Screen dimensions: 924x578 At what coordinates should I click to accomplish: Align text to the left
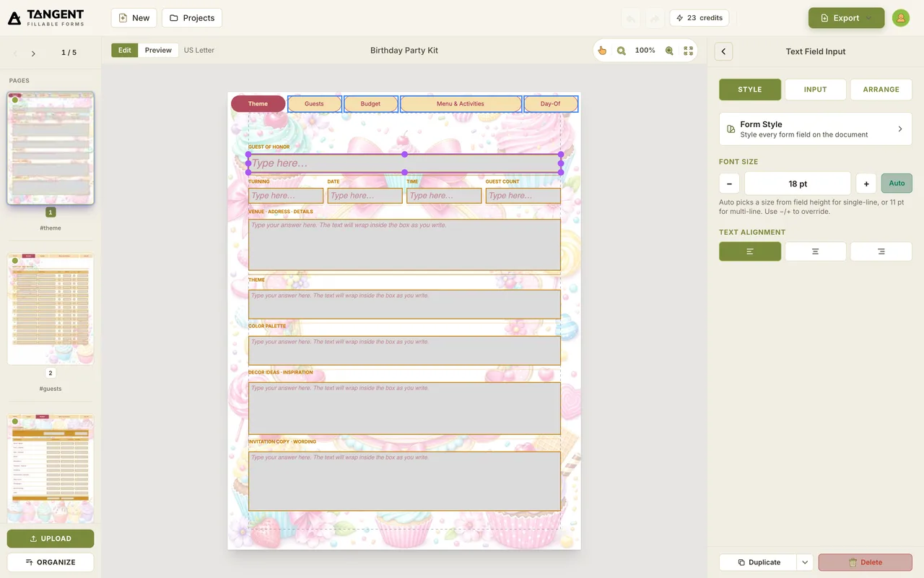(750, 251)
